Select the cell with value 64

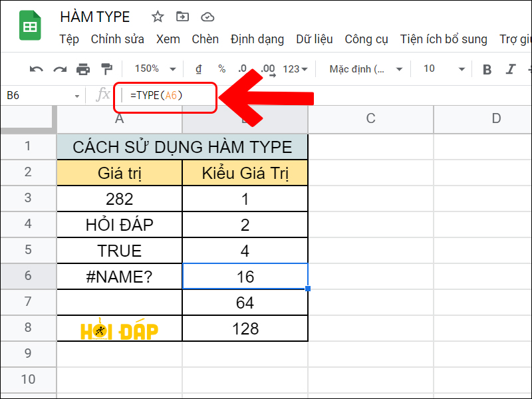(x=245, y=303)
